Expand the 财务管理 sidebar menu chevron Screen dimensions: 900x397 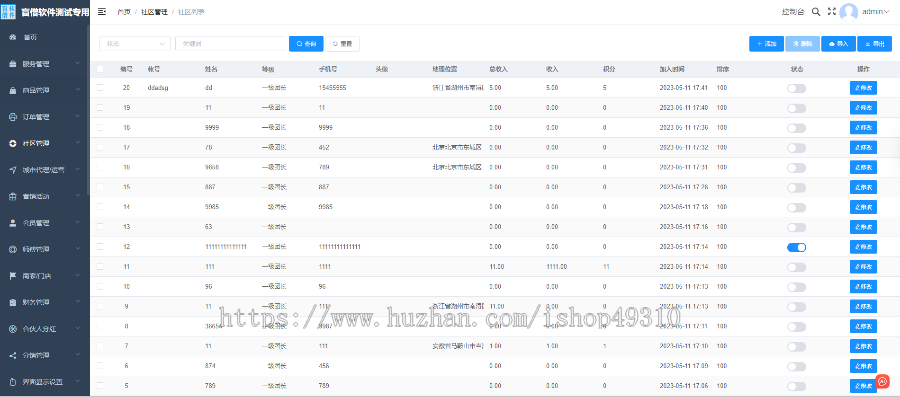(77, 302)
